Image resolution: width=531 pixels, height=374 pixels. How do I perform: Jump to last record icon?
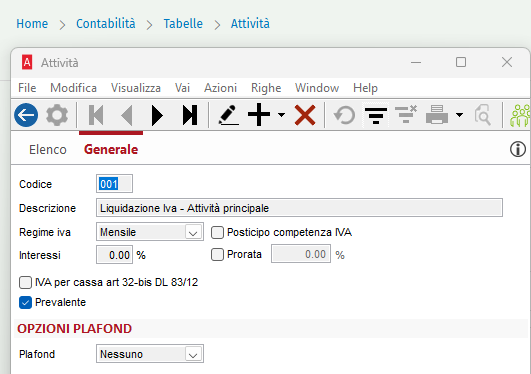189,115
